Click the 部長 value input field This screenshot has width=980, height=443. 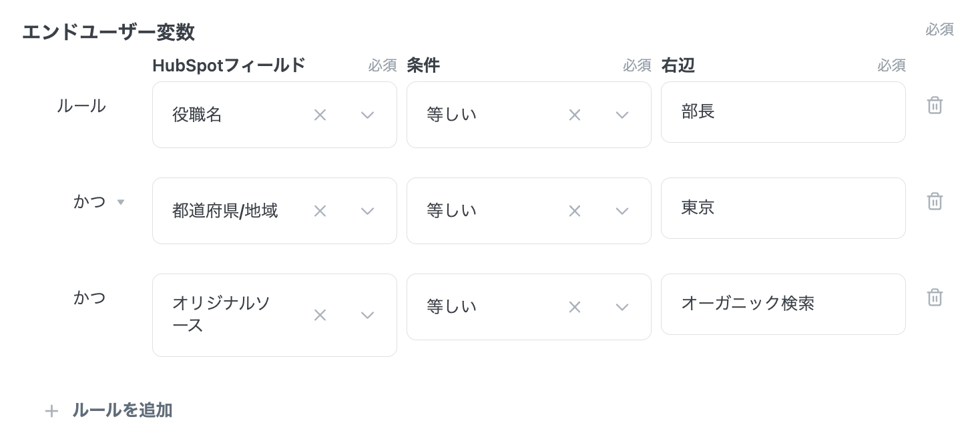tap(782, 112)
